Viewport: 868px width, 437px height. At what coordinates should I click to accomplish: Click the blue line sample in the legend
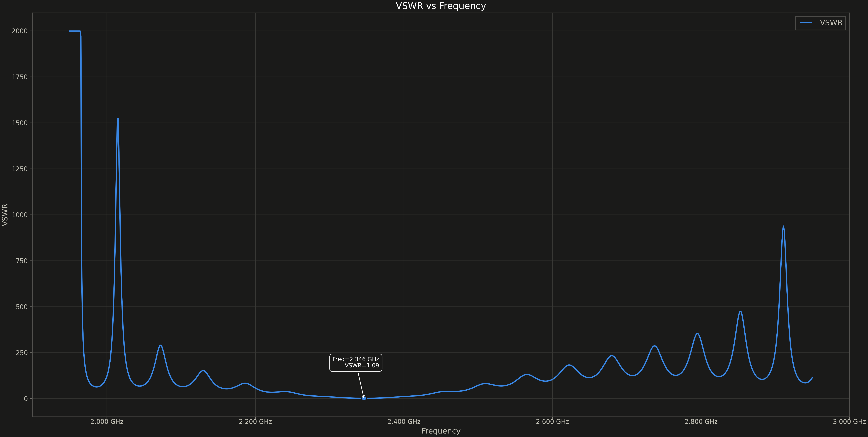point(806,23)
